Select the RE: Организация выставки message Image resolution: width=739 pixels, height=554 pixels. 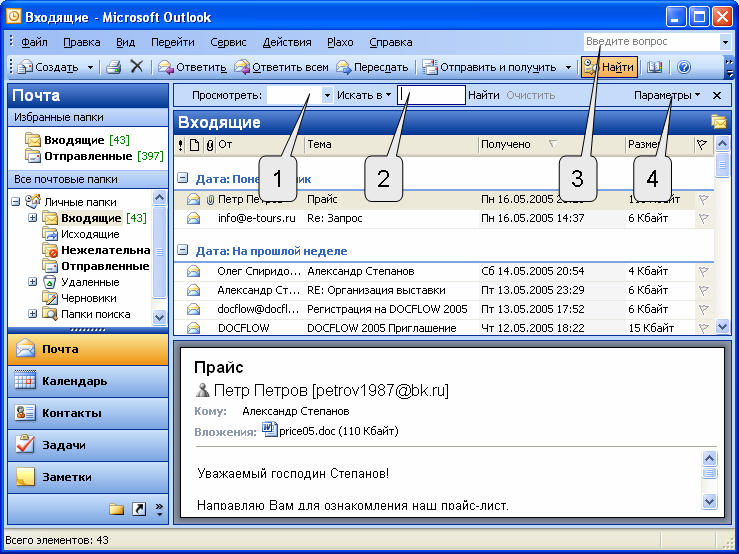coord(443,290)
